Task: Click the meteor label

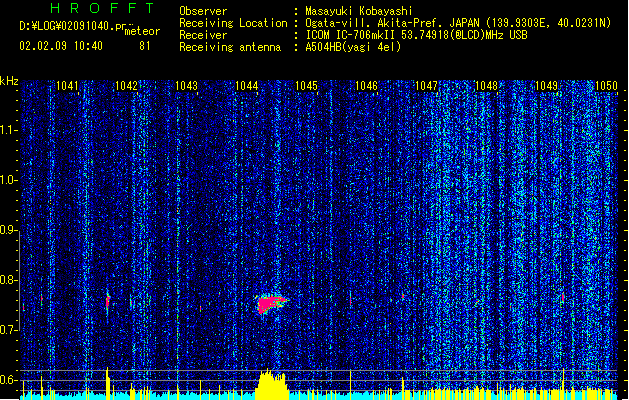Action: pos(142,31)
